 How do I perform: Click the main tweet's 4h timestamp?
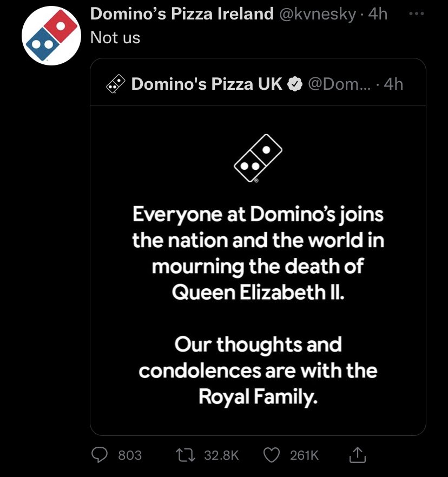(378, 14)
